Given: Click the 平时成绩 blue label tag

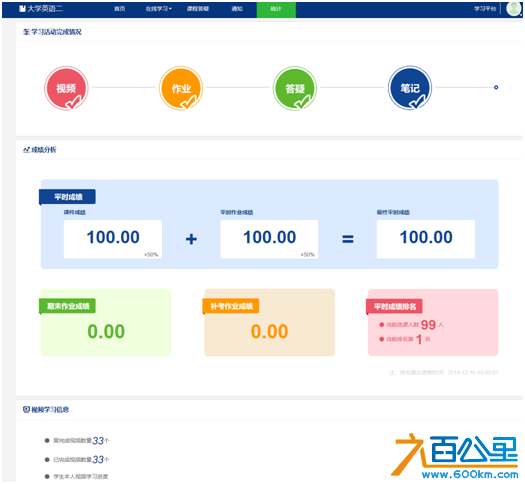Looking at the screenshot, I should pyautogui.click(x=68, y=197).
